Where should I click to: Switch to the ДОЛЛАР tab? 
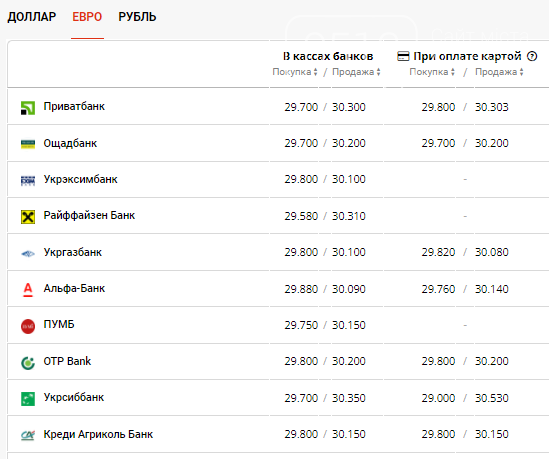(32, 16)
